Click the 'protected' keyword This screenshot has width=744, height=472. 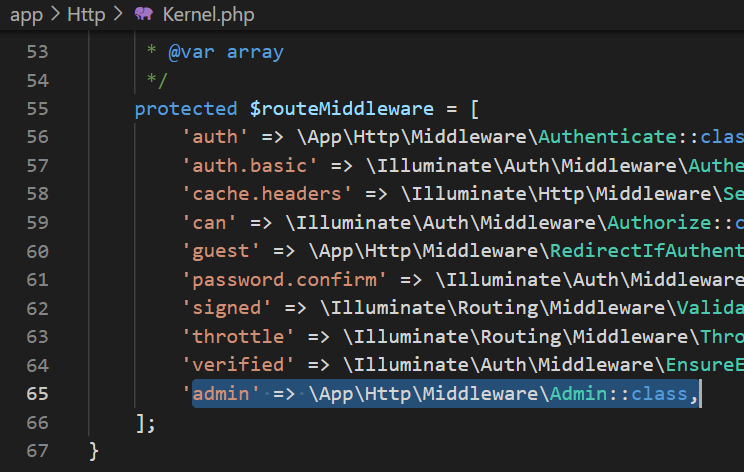[x=184, y=109]
